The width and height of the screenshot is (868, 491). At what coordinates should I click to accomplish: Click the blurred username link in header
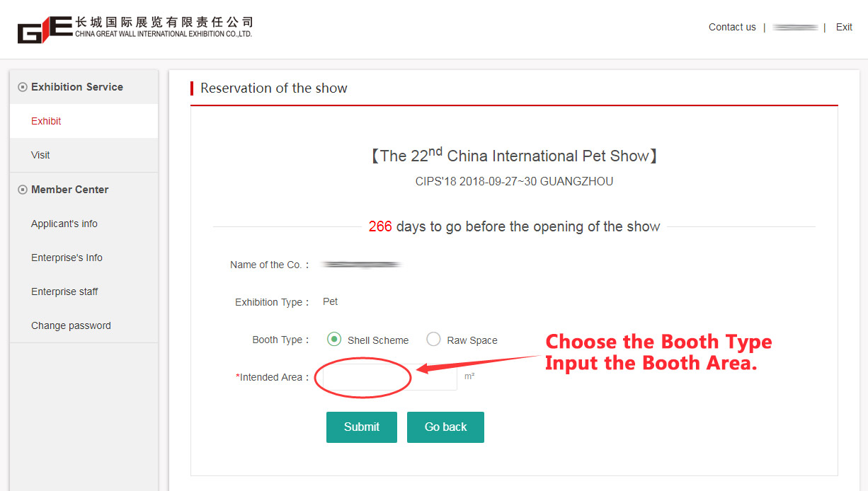click(x=795, y=27)
